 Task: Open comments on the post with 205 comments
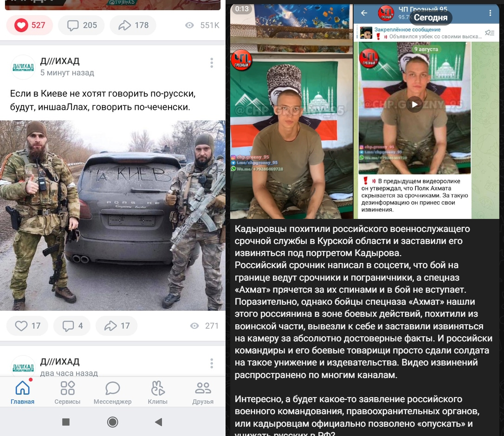coord(81,25)
